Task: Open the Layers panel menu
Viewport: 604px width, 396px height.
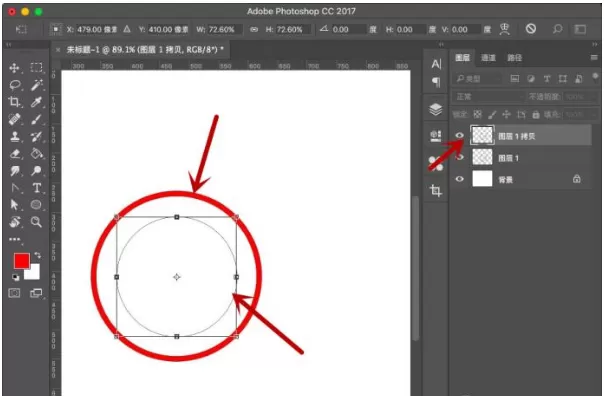Action: point(594,58)
